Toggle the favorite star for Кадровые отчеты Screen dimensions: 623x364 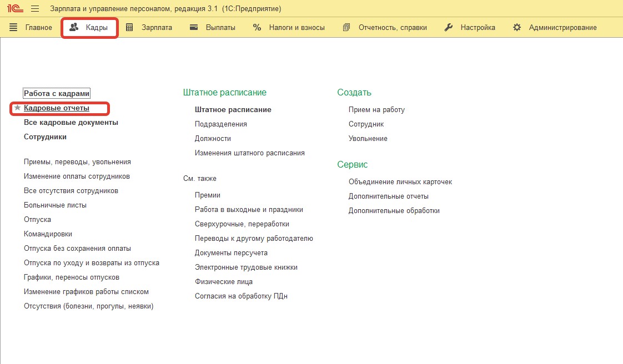tap(17, 108)
